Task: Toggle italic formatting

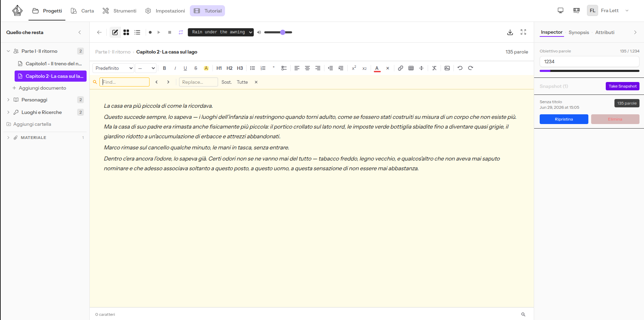Action: (175, 68)
